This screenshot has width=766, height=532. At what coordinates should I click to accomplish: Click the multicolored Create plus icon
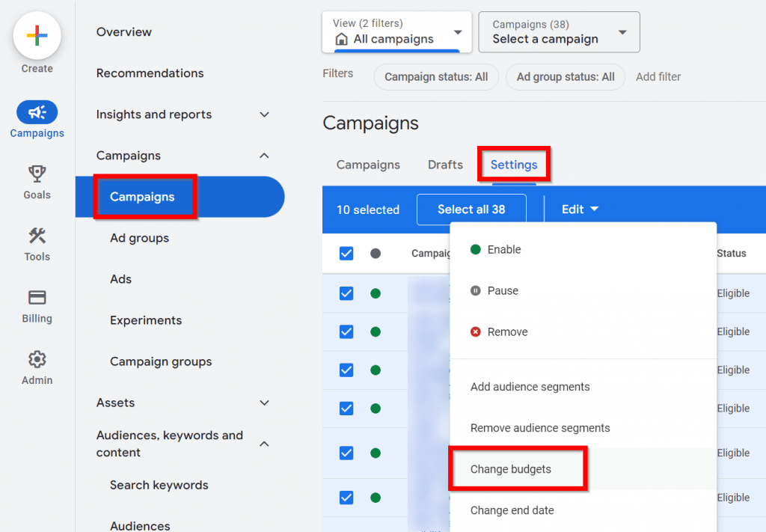37,36
